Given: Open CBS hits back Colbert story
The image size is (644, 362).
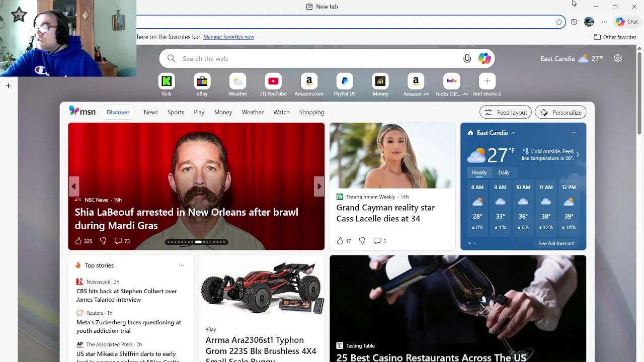Looking at the screenshot, I should tap(127, 295).
